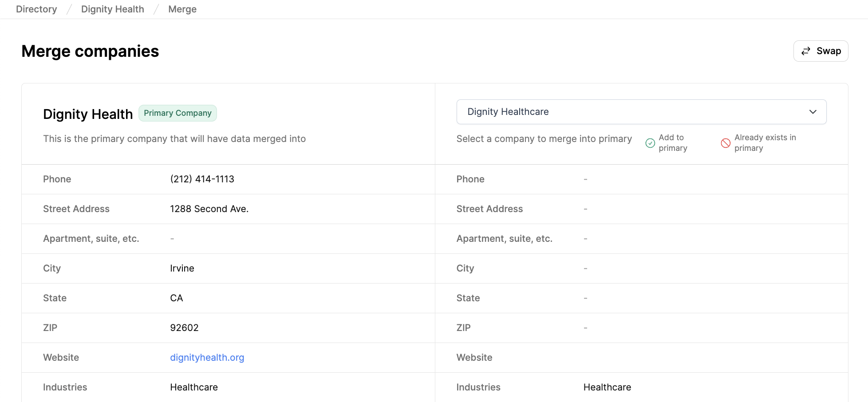The height and width of the screenshot is (402, 868).
Task: Click the Primary Company badge
Action: click(x=178, y=113)
